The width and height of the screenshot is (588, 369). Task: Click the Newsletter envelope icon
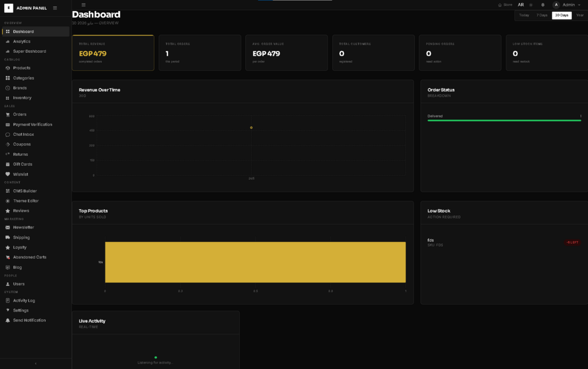(x=8, y=227)
